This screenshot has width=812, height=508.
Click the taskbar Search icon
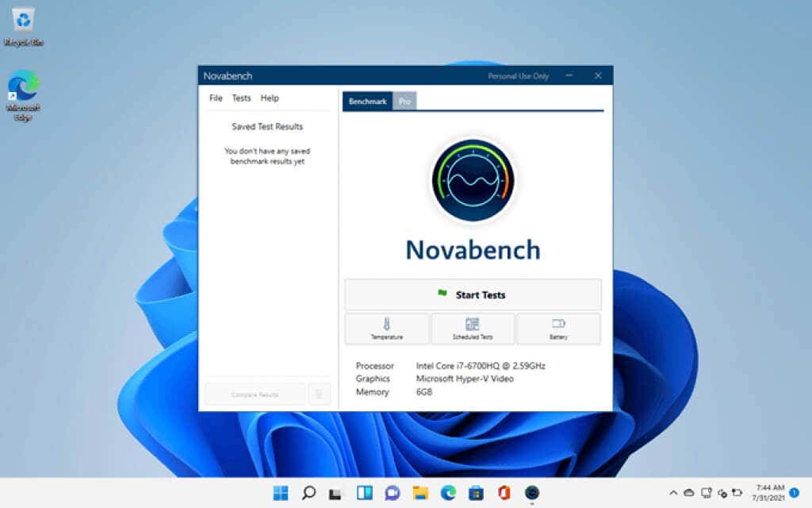(308, 492)
